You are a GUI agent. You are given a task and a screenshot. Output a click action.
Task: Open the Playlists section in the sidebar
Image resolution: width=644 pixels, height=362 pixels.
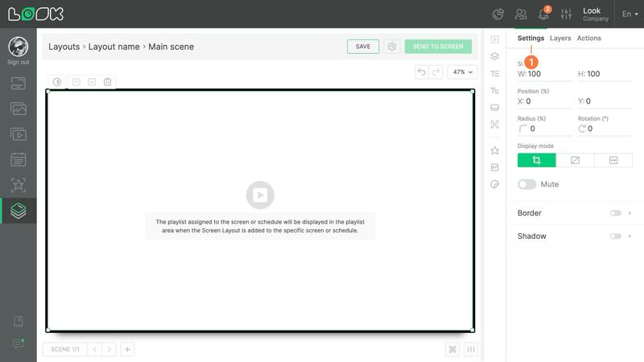coord(18,134)
